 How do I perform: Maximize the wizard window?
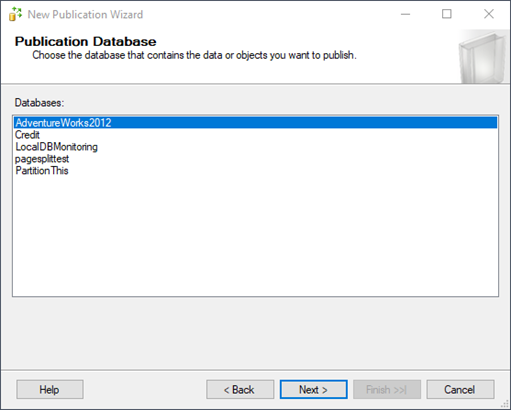click(x=447, y=14)
